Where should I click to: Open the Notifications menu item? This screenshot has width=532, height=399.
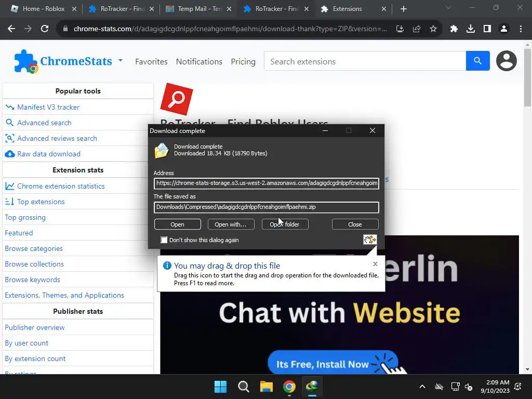(199, 61)
